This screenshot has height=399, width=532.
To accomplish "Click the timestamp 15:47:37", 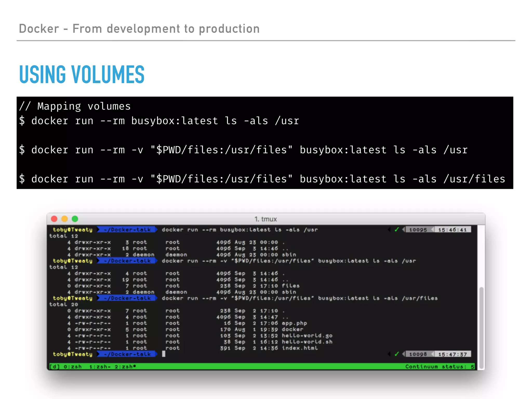I will point(453,354).
